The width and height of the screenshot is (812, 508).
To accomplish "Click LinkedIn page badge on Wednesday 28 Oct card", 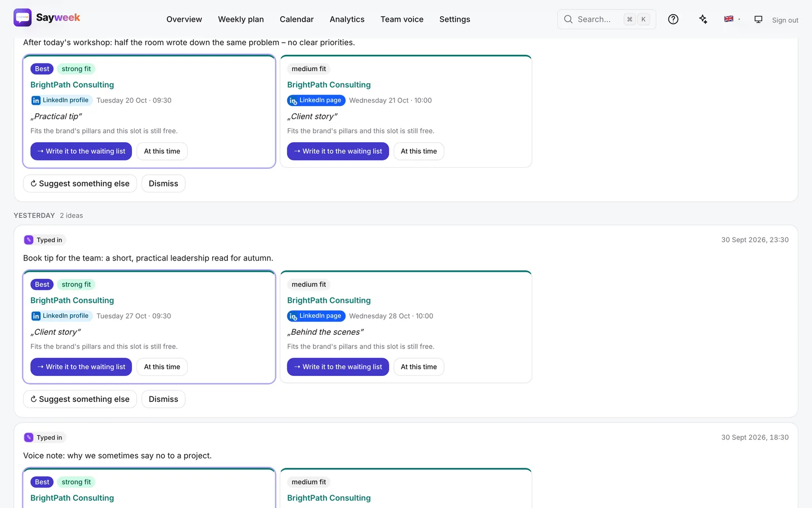I will point(316,316).
